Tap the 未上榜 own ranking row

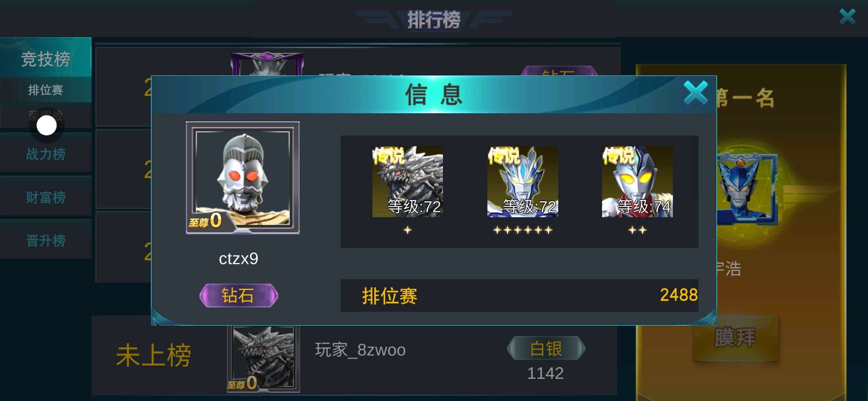pyautogui.click(x=354, y=356)
